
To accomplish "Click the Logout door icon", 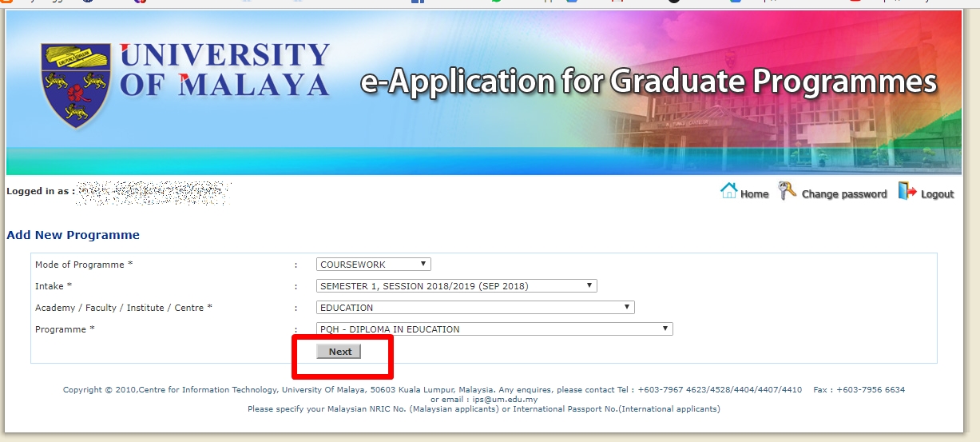I will pyautogui.click(x=907, y=191).
